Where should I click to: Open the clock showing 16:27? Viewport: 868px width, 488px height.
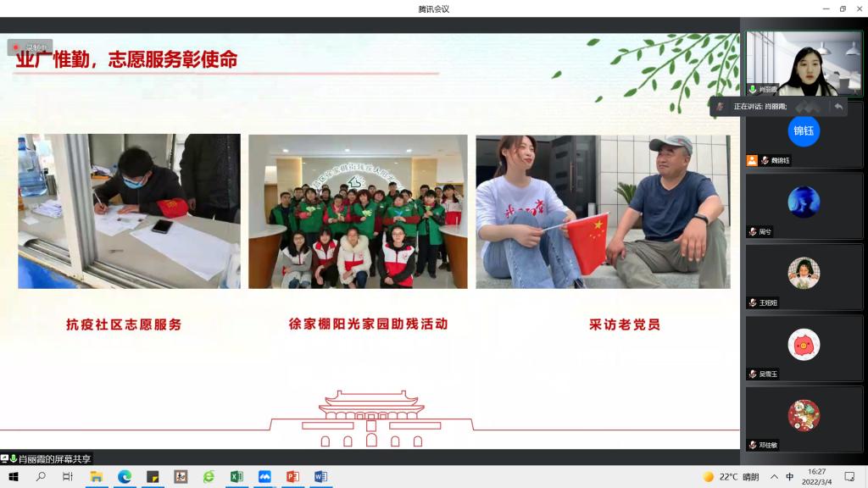tap(816, 476)
